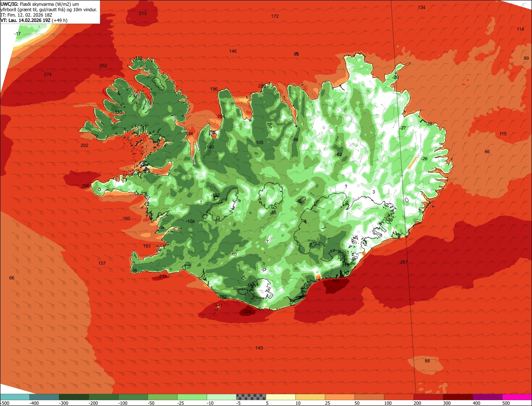
Task: Select the map value 274
Action: 48,74
